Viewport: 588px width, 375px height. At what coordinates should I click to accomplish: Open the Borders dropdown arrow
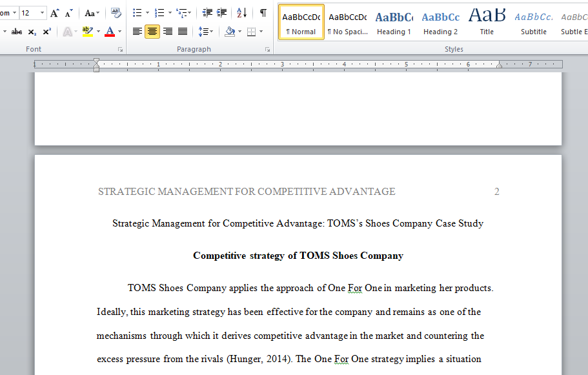point(261,32)
